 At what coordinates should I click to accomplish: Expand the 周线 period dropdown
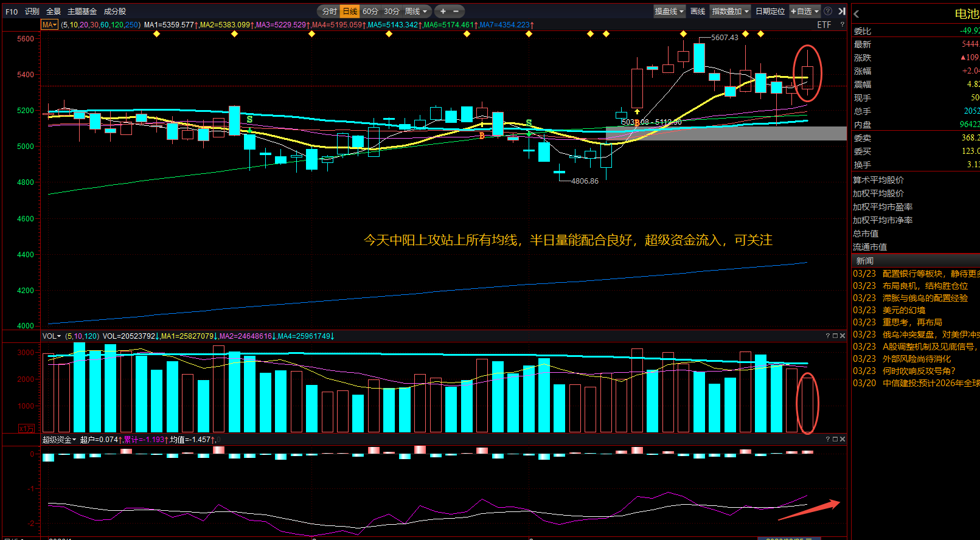pyautogui.click(x=416, y=12)
